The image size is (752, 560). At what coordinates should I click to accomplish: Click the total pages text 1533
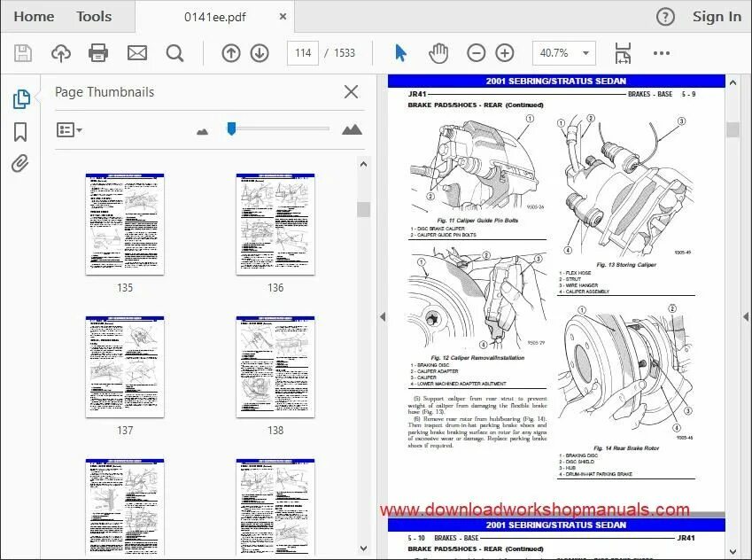345,53
